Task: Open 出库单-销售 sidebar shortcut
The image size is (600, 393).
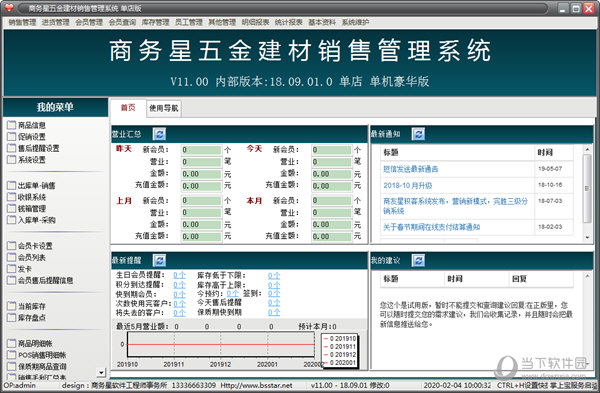Action: 32,186
